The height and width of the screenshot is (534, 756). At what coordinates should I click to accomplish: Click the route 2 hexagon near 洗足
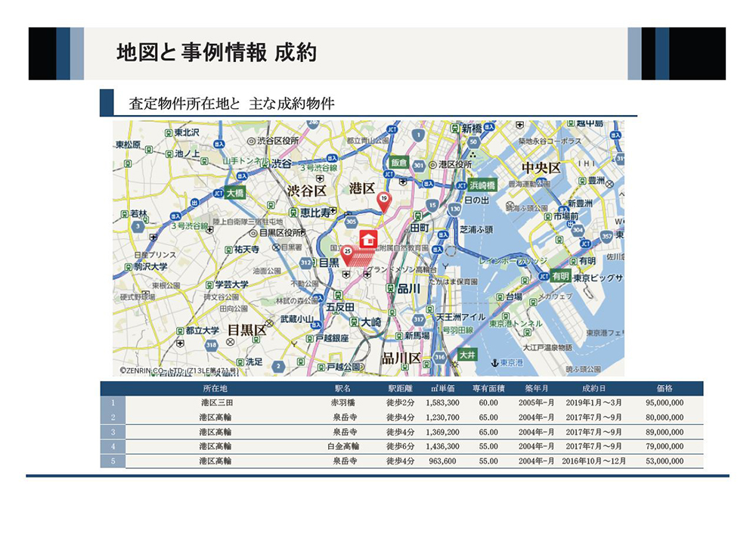pyautogui.click(x=278, y=366)
